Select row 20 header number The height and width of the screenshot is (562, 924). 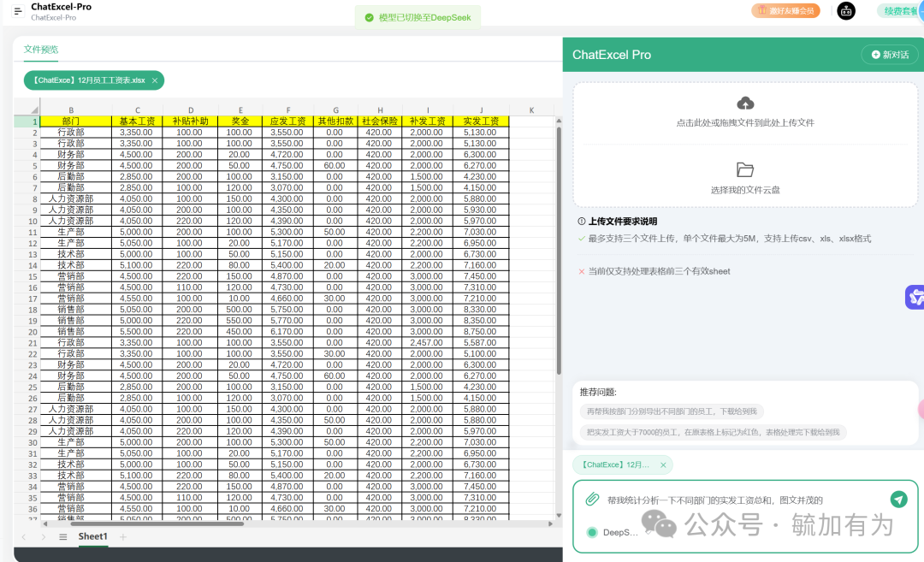pos(27,332)
